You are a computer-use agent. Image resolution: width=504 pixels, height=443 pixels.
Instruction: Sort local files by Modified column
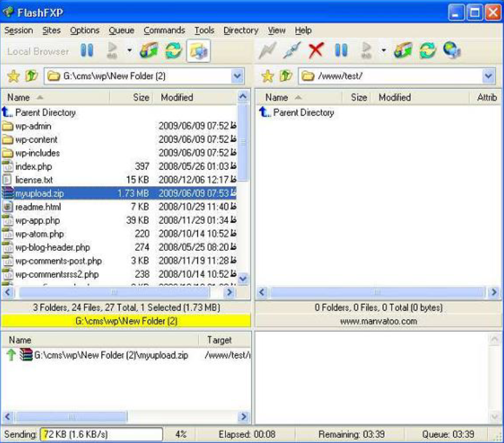pos(195,98)
